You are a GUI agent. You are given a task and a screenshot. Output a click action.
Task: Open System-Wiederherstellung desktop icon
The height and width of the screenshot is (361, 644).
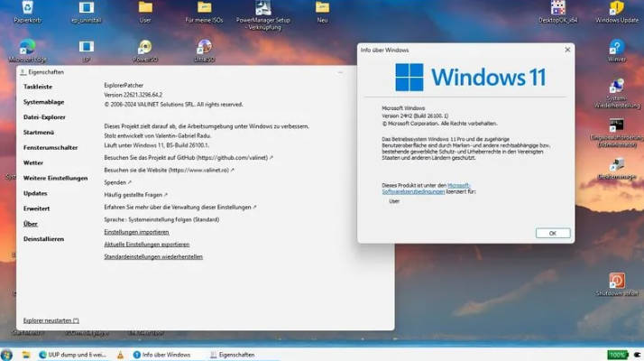pyautogui.click(x=617, y=94)
